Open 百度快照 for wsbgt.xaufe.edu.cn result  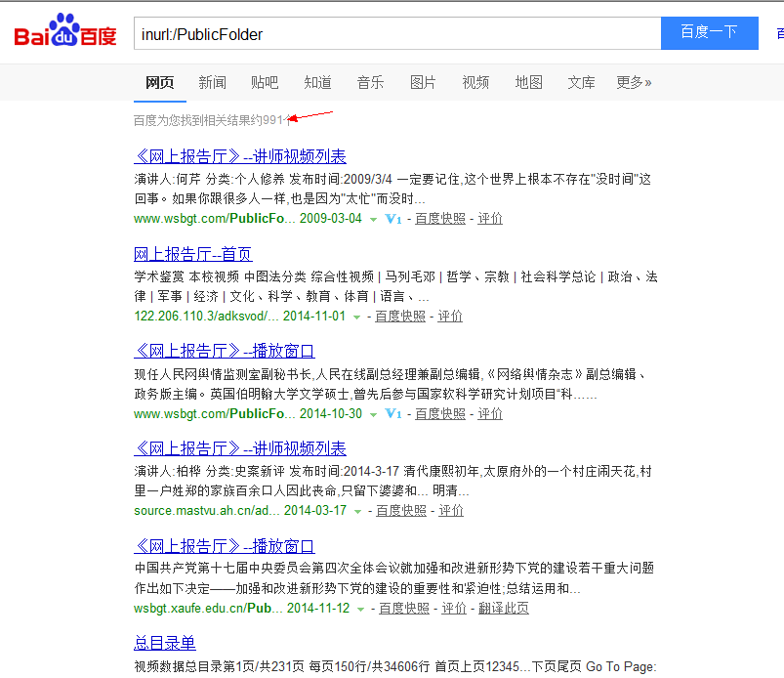pos(404,608)
